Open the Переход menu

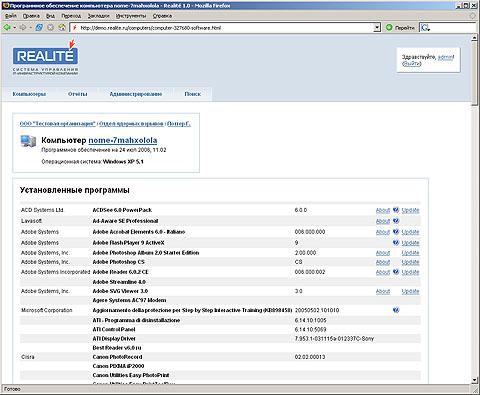(x=71, y=16)
